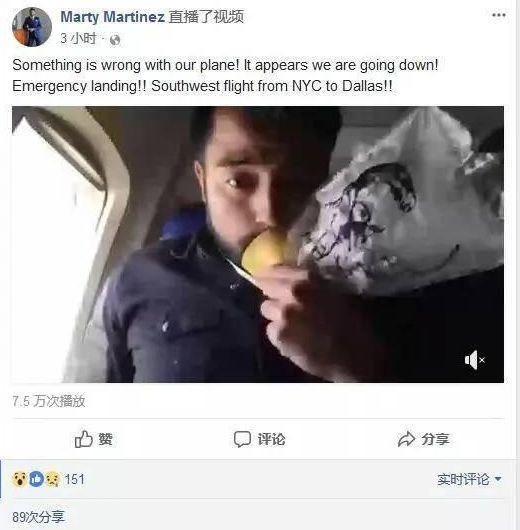
Task: Click the wow reaction emoji
Action: click(x=20, y=479)
